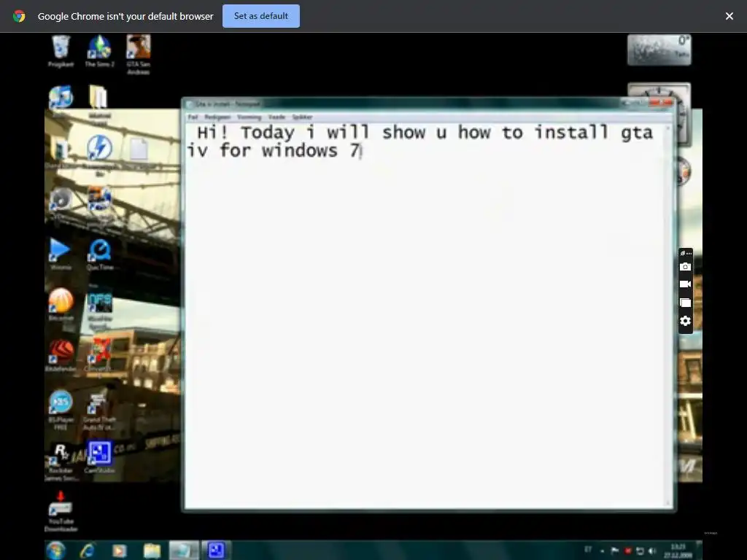Viewport: 747px width, 560px height.
Task: Click the taskbar clock and date
Action: pyautogui.click(x=678, y=551)
